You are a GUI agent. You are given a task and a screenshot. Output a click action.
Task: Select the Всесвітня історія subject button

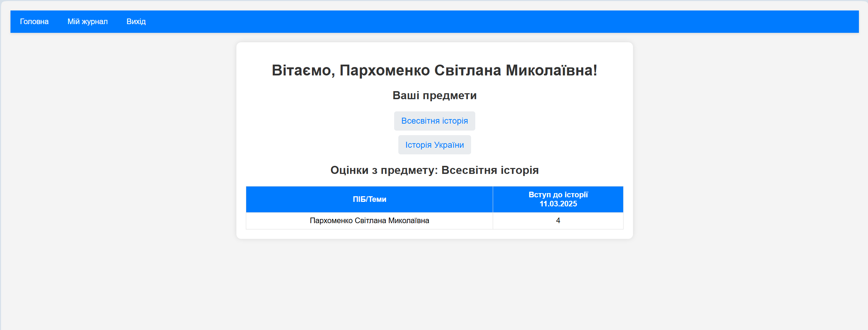434,121
